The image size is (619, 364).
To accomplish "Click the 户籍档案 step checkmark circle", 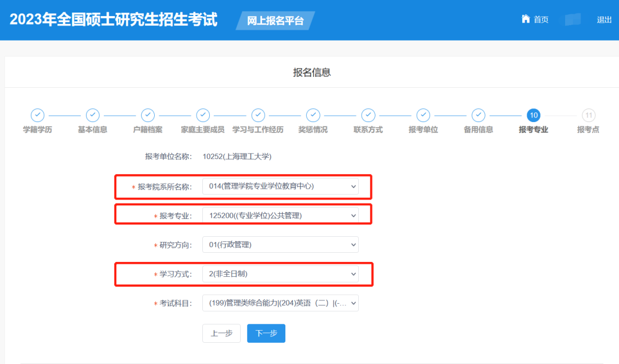I will point(148,115).
